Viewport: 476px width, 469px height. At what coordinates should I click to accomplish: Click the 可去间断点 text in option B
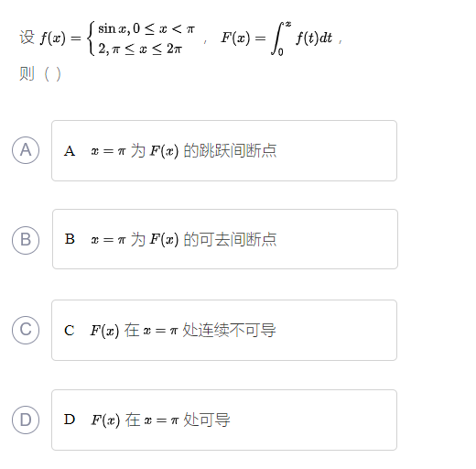(238, 239)
